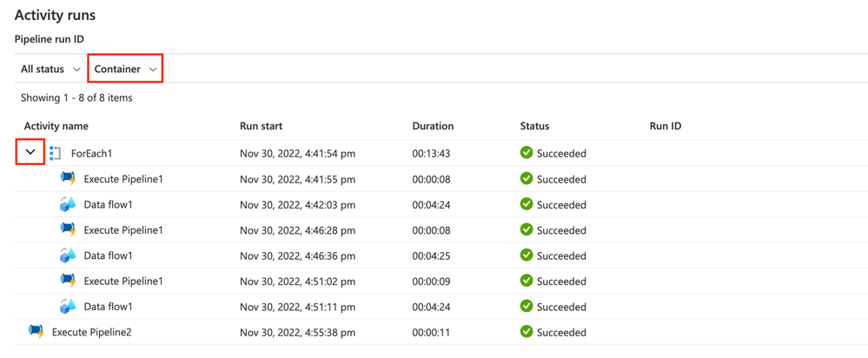Sort by the Activity name column header

(56, 126)
